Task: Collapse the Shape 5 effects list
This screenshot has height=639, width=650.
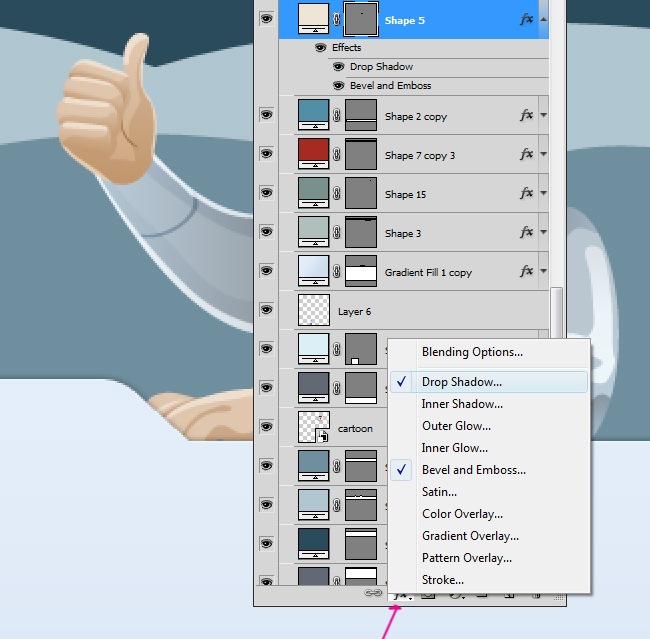Action: (x=543, y=19)
